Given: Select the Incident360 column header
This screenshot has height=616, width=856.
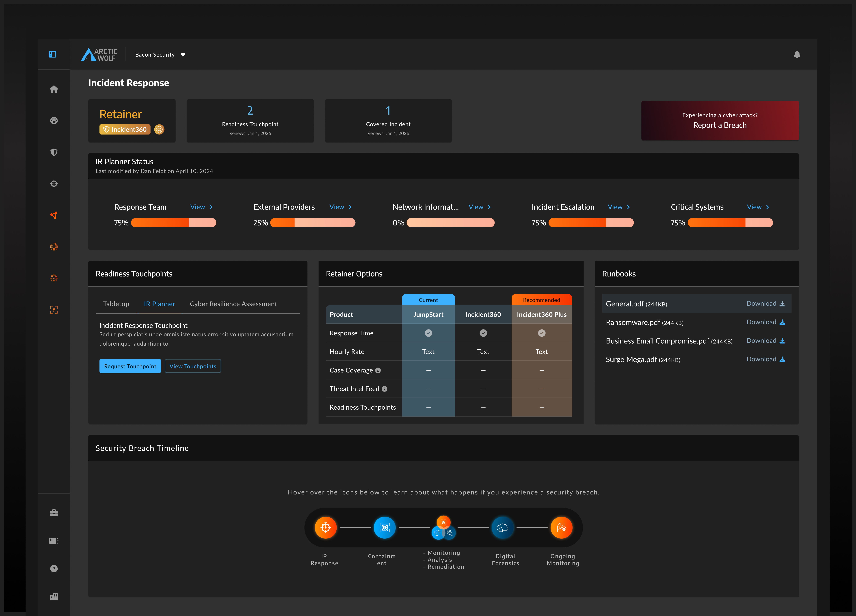Looking at the screenshot, I should click(483, 315).
